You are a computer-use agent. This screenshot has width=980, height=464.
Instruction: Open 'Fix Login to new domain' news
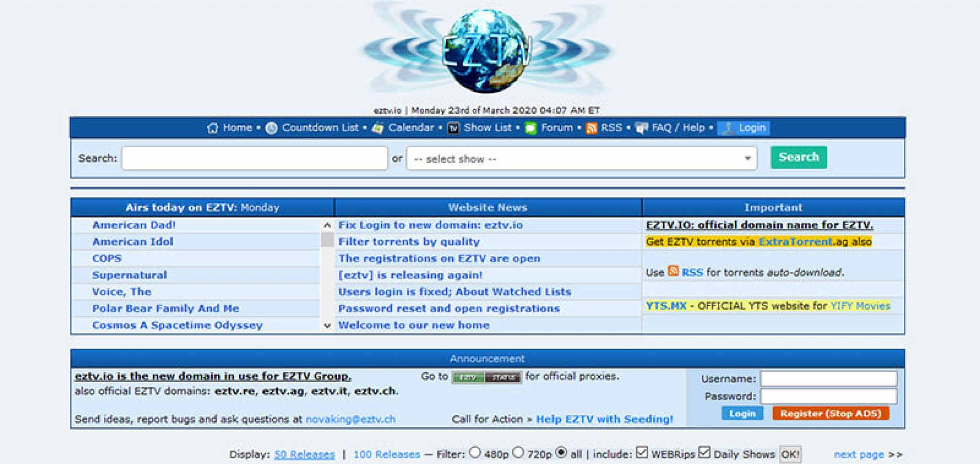click(431, 225)
